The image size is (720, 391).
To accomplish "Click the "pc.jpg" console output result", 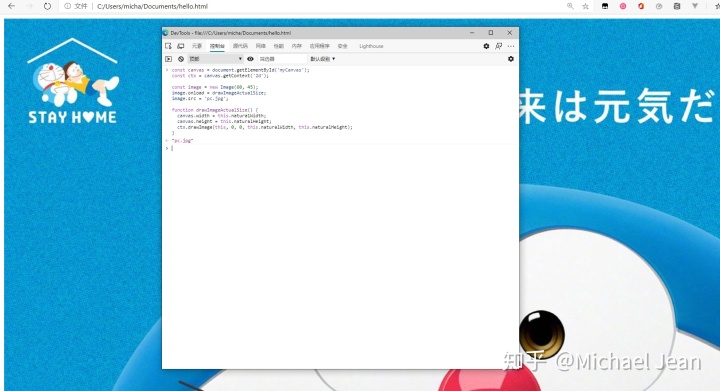I will click(182, 141).
